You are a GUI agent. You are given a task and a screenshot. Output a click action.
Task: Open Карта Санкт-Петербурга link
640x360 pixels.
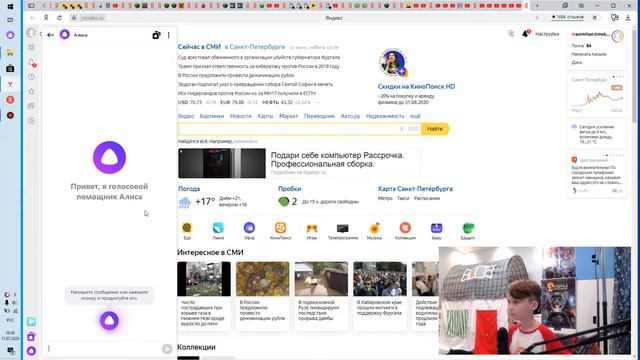coord(415,189)
